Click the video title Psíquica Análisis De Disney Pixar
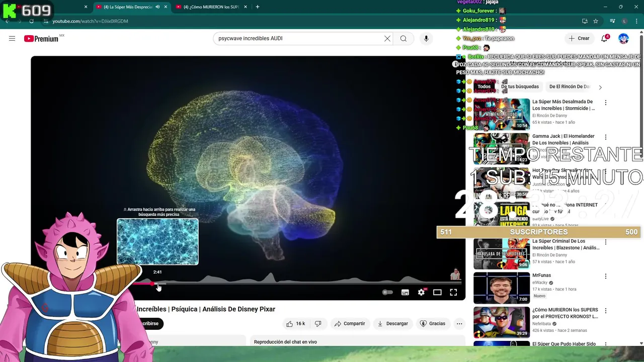This screenshot has width=644, height=362. [206, 309]
